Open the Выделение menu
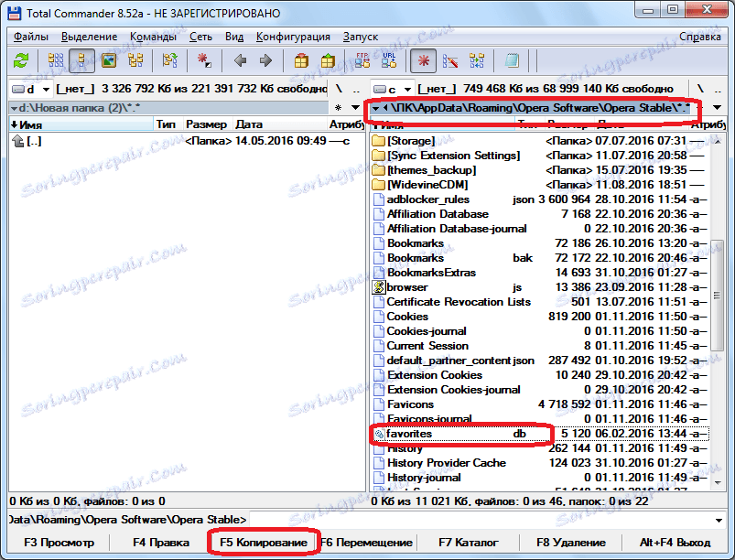This screenshot has height=560, width=735. point(89,37)
